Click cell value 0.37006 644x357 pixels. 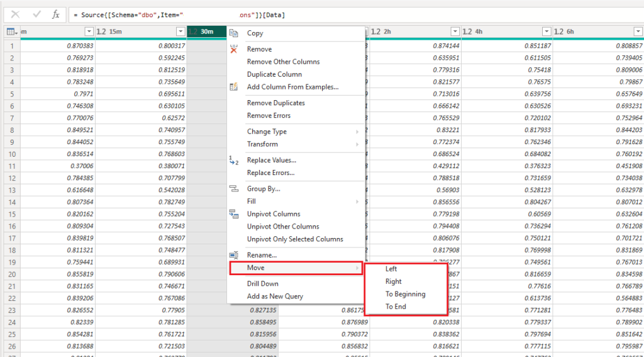pyautogui.click(x=82, y=166)
